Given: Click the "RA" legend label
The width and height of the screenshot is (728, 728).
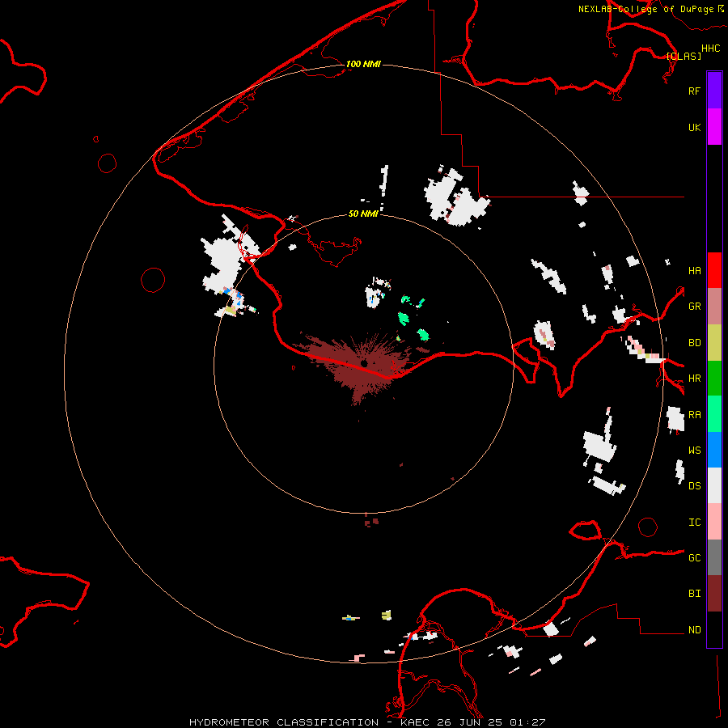Looking at the screenshot, I should click(694, 415).
